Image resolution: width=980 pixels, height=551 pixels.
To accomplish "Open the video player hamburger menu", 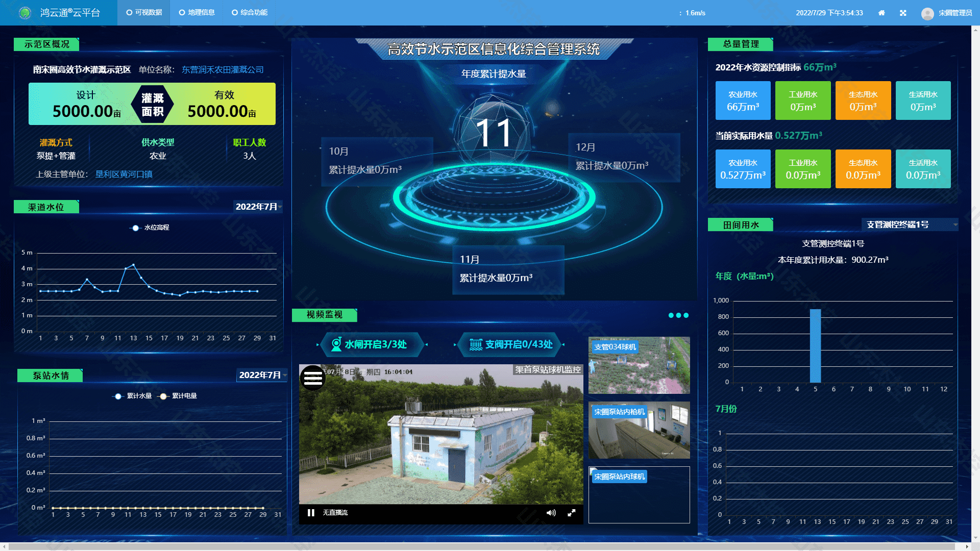I will tap(312, 378).
